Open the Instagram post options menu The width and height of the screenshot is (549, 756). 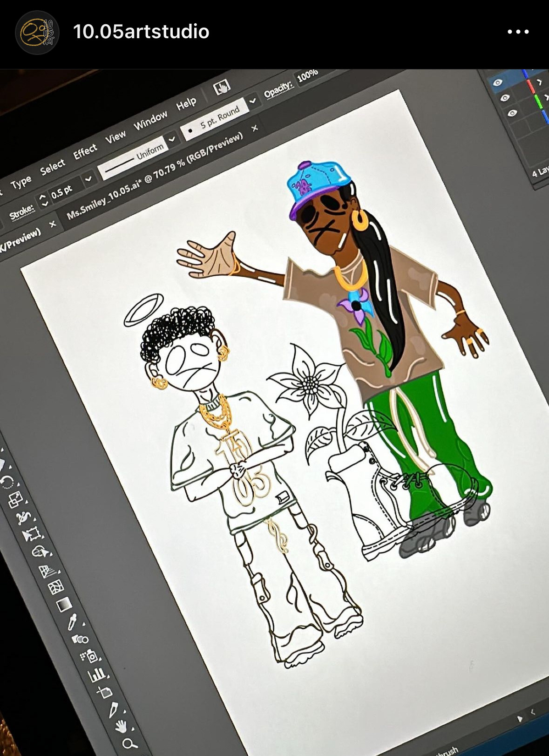tap(518, 32)
